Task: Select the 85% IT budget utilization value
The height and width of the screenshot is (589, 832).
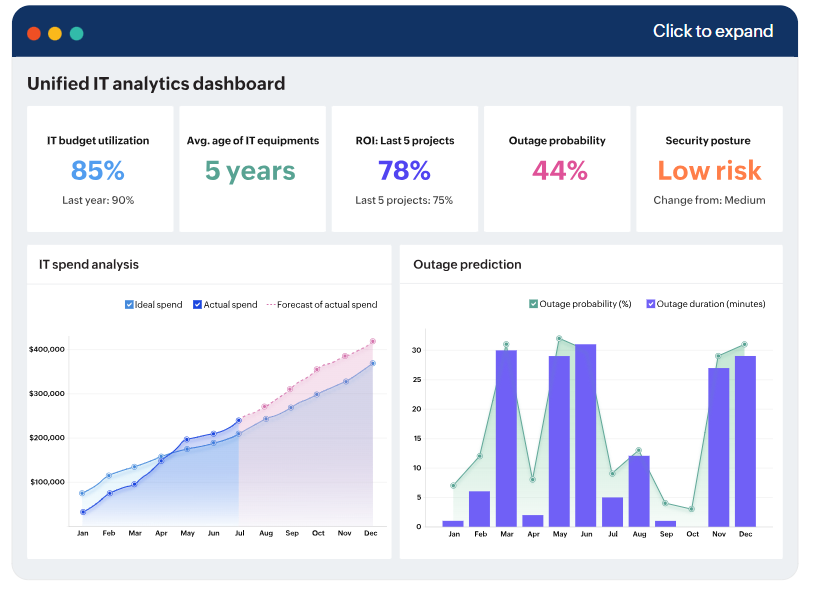Action: coord(97,170)
